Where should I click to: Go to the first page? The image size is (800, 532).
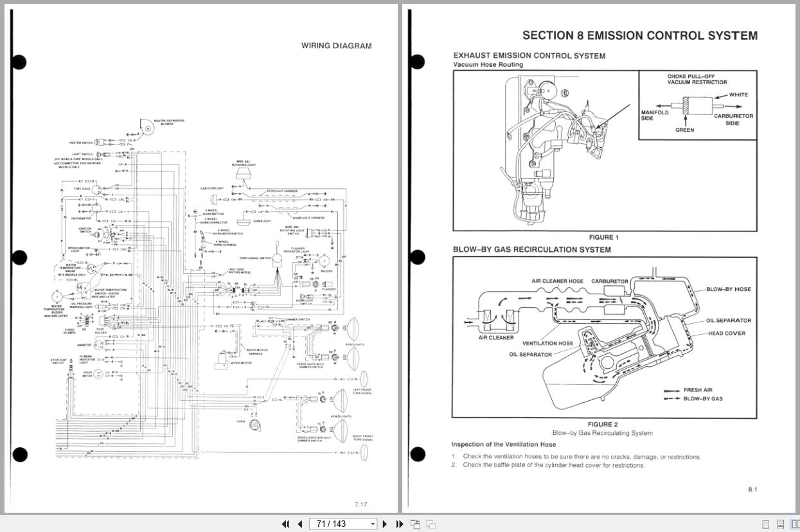(286, 524)
